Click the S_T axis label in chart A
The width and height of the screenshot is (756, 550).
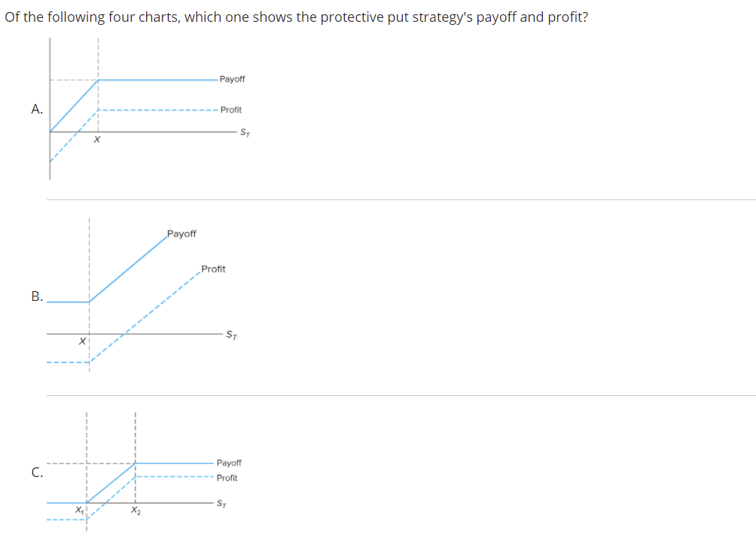[x=245, y=133]
